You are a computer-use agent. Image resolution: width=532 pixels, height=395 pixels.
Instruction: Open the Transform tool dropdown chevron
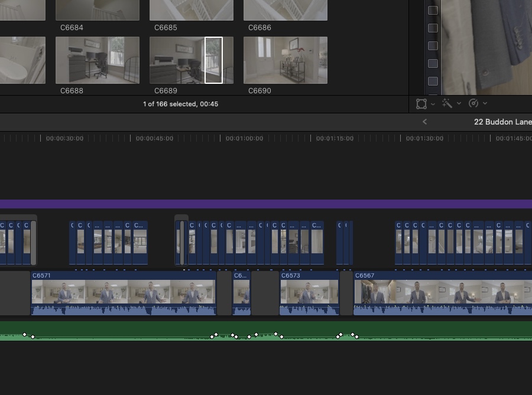[x=433, y=104]
